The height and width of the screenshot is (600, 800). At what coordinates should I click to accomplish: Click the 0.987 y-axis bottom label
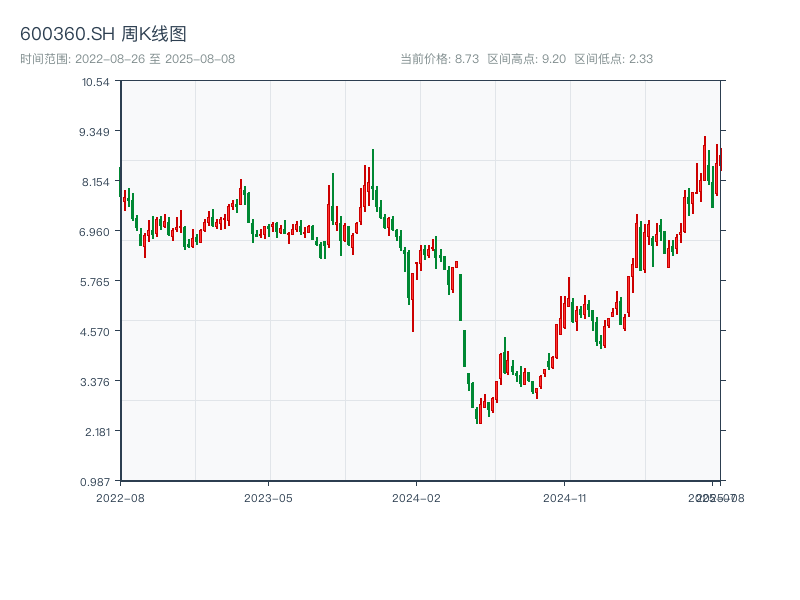[x=96, y=481]
